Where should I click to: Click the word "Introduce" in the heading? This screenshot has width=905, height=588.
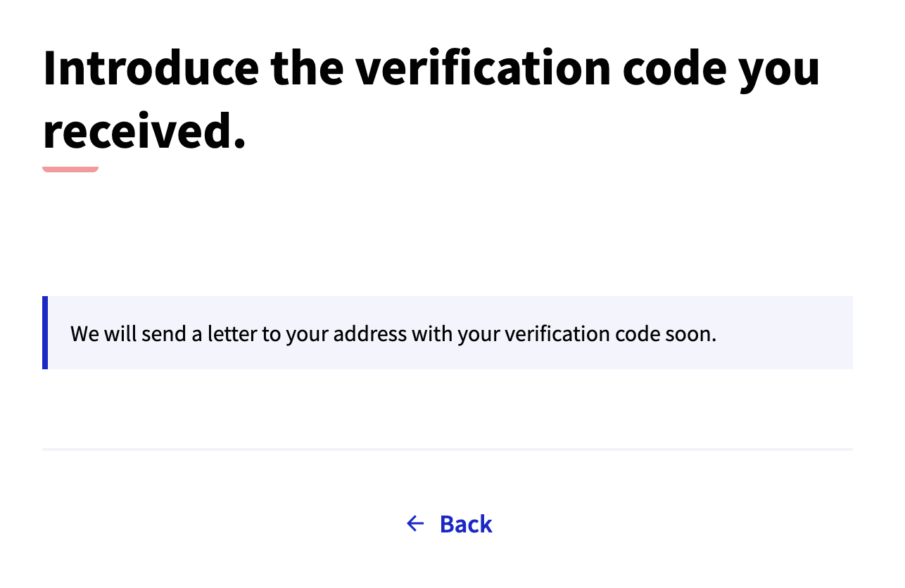tap(151, 68)
